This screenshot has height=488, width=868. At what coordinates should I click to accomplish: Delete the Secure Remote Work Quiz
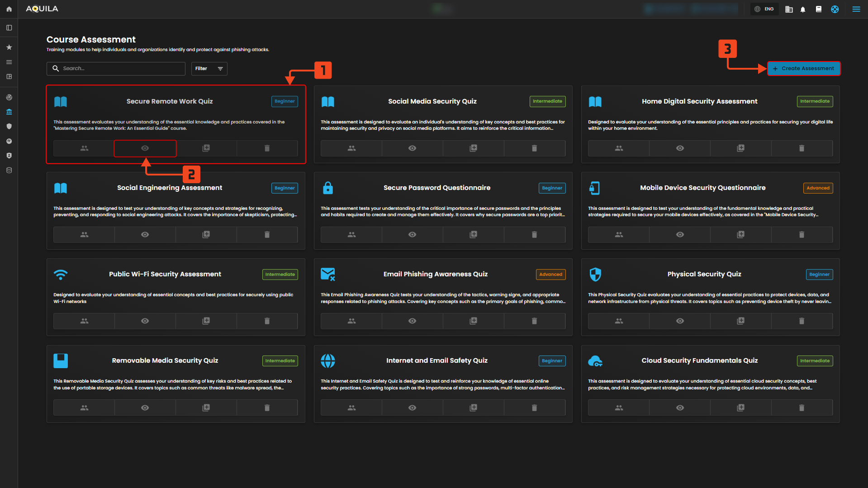(x=267, y=148)
